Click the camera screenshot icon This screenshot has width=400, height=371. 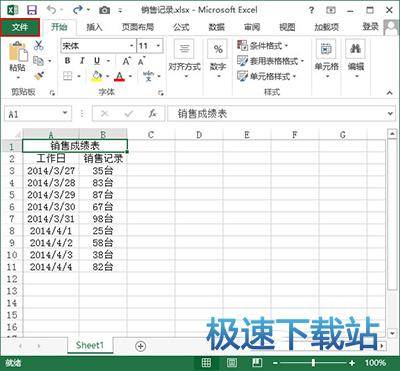pyautogui.click(x=104, y=11)
